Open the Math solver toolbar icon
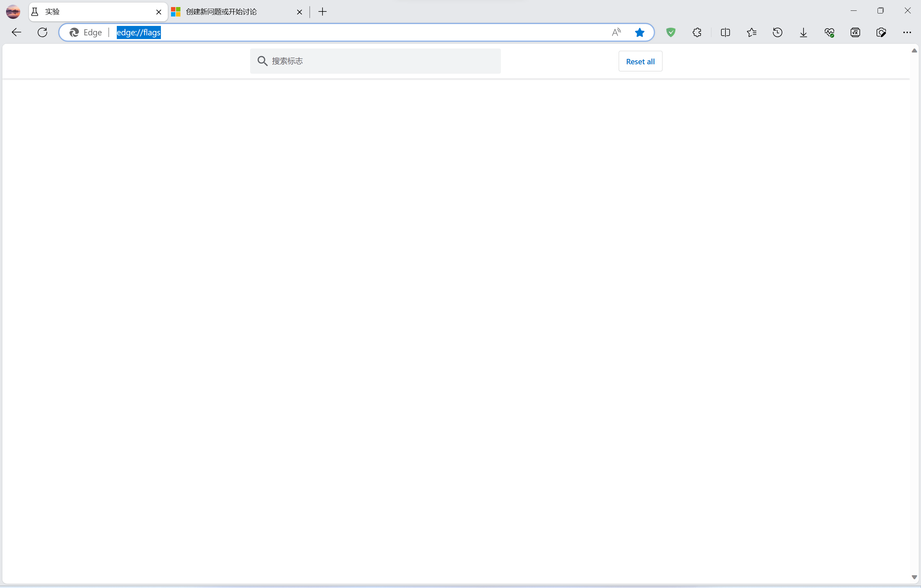The width and height of the screenshot is (921, 588). (855, 33)
